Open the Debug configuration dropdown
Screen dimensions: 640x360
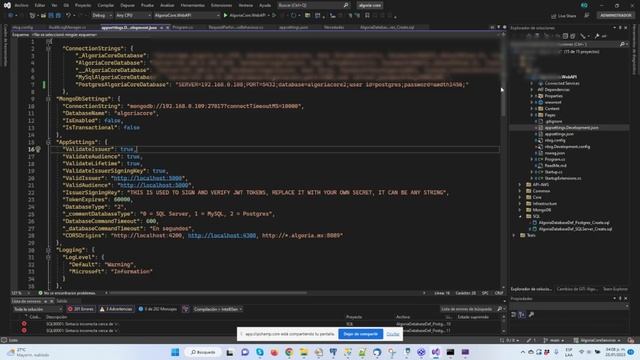[x=102, y=16]
